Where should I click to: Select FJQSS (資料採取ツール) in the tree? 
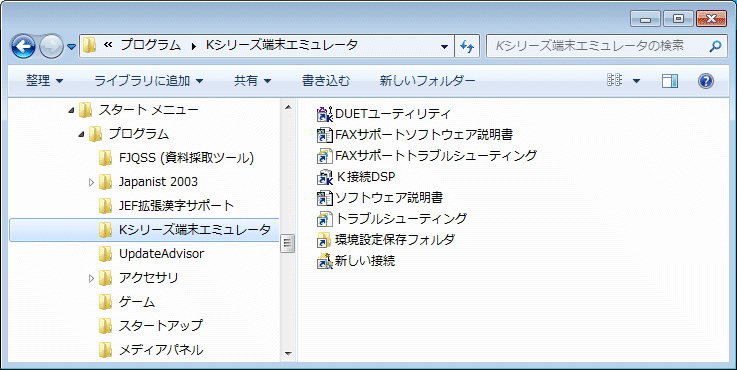point(186,158)
